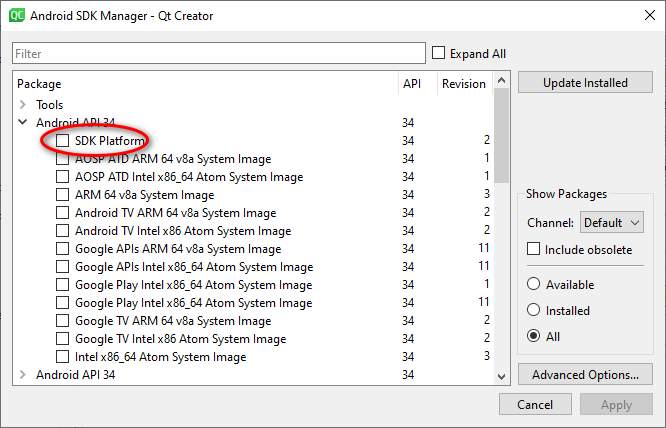Expand the collapsed Android API 34 node at bottom
Image resolution: width=666 pixels, height=428 pixels.
[x=23, y=374]
